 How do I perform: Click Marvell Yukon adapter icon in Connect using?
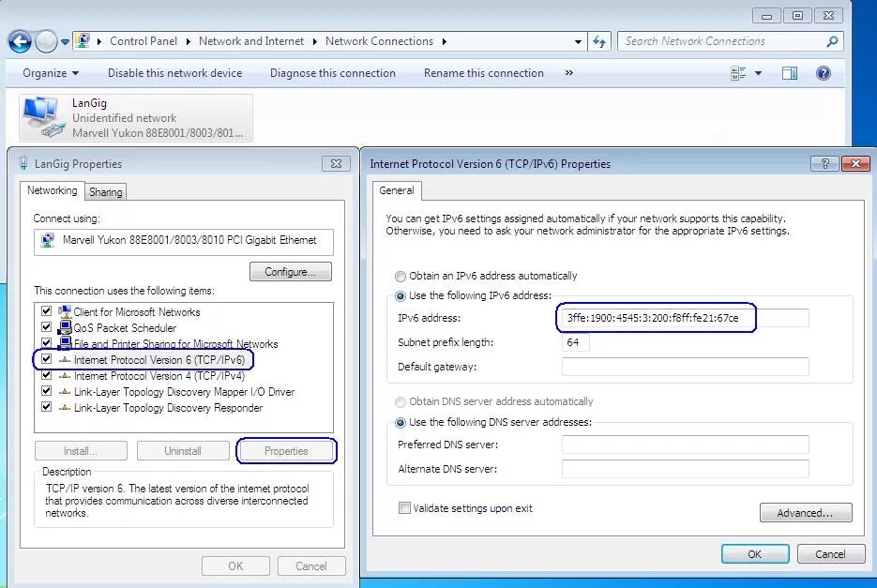tap(48, 241)
